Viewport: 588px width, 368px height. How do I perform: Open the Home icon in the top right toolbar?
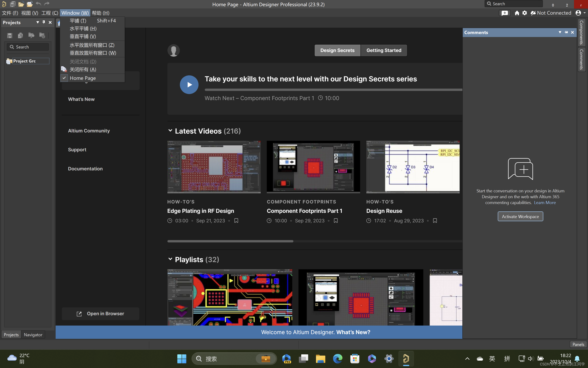pyautogui.click(x=517, y=13)
